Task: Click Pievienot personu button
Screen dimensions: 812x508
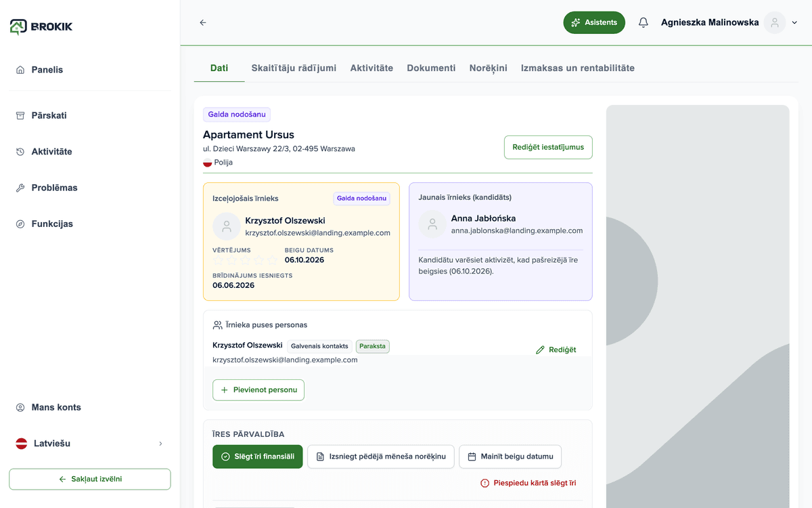Action: coord(258,390)
